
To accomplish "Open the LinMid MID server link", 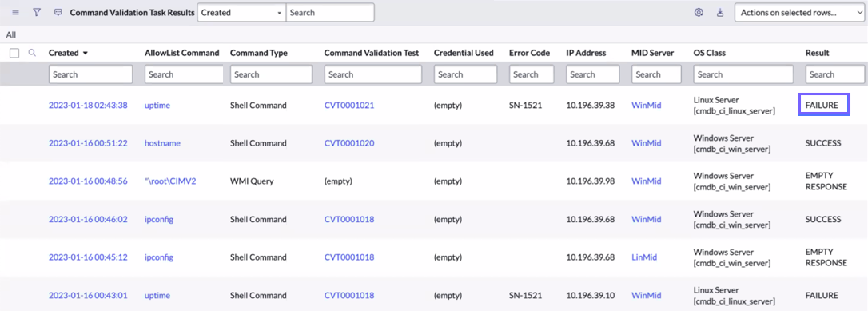I will (644, 257).
